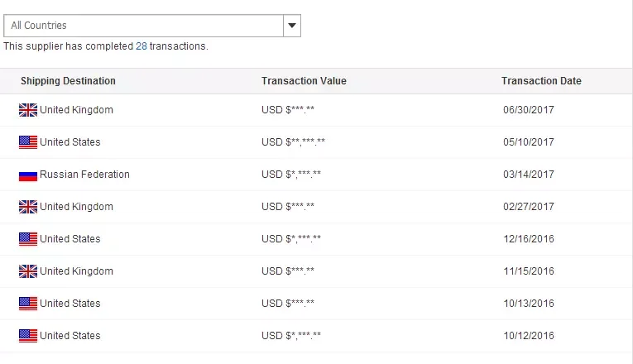Click the US flag in the 10/13/2016 row
The width and height of the screenshot is (633, 364).
click(28, 304)
